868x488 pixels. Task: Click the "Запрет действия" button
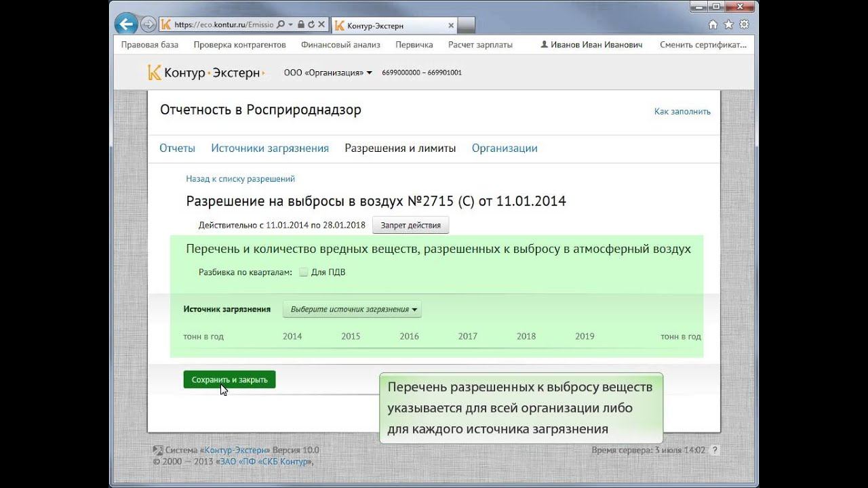[x=410, y=225]
